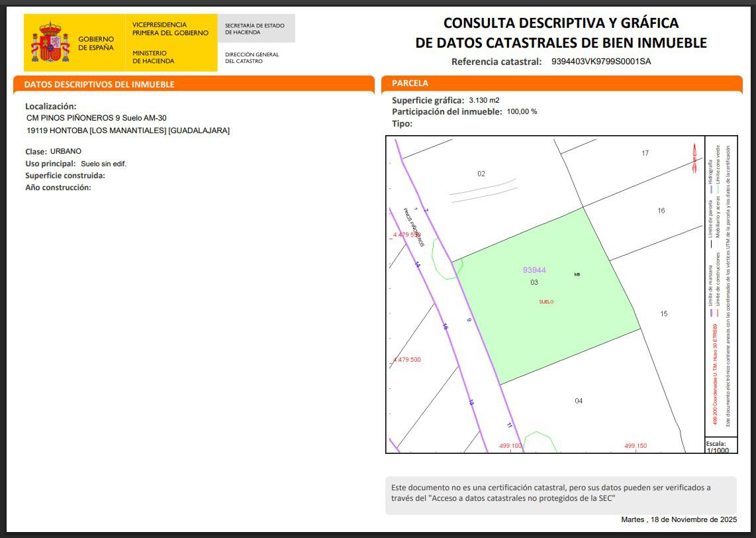Click the SECRETARÍA DE ESTADO DE HACIENDA label
Image resolution: width=756 pixels, height=538 pixels.
[x=257, y=27]
